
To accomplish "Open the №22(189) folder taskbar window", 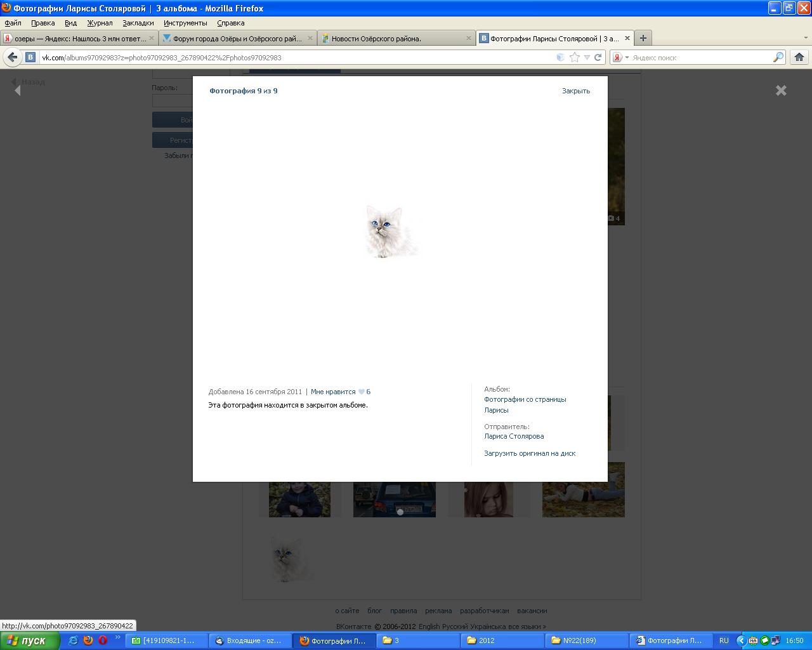I will pos(587,640).
